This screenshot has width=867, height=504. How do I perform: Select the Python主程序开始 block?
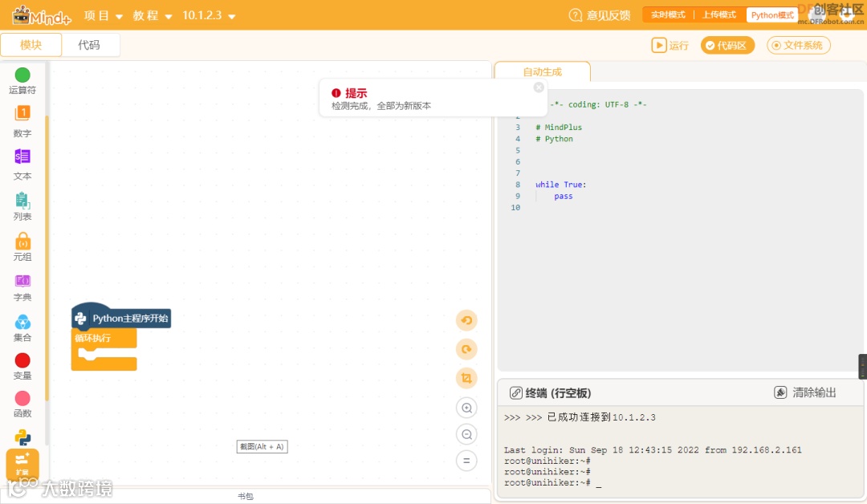[121, 317]
